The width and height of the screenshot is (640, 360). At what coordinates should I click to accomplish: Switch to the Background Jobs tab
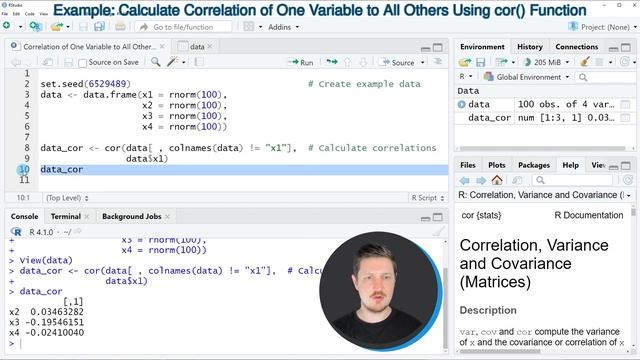click(131, 216)
